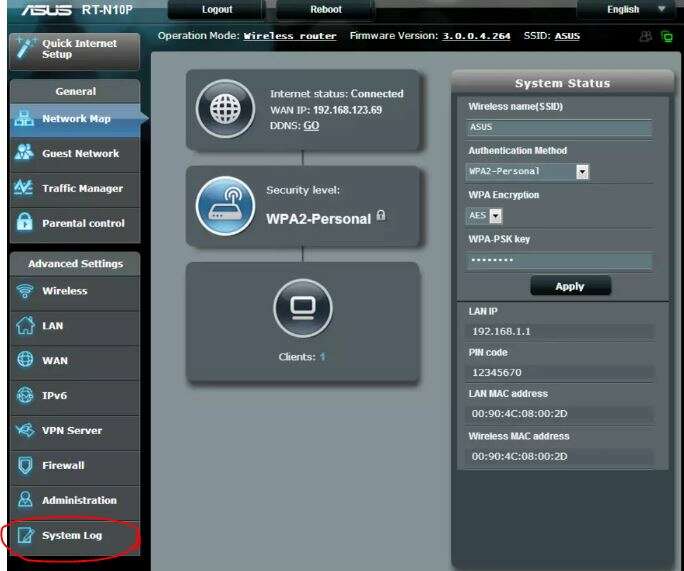
Task: Click the Network Map icon in sidebar
Action: point(24,118)
